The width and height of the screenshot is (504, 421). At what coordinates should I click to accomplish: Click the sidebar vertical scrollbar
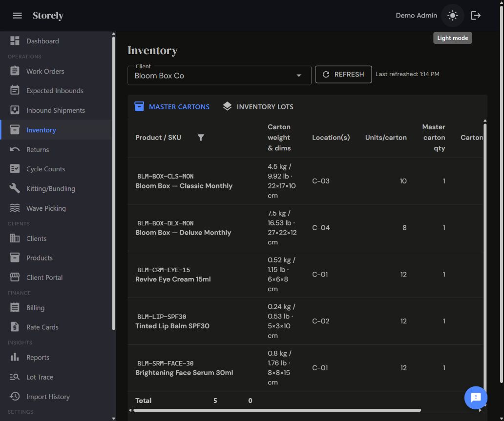point(113,183)
